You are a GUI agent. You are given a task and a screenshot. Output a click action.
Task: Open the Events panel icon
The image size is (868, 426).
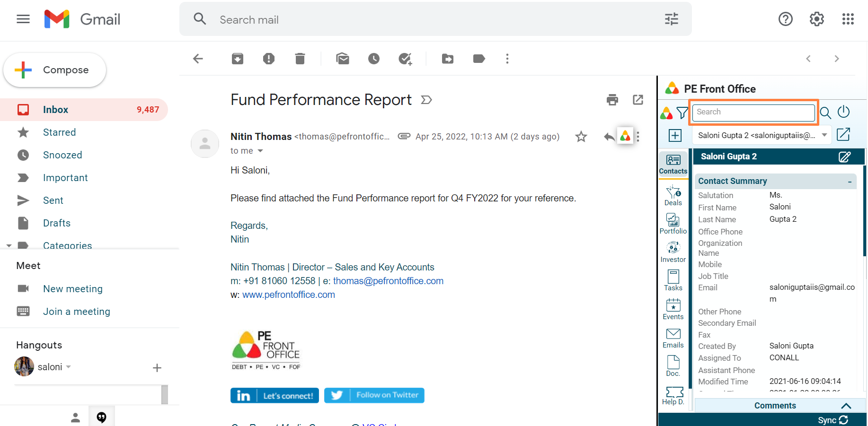click(x=673, y=309)
